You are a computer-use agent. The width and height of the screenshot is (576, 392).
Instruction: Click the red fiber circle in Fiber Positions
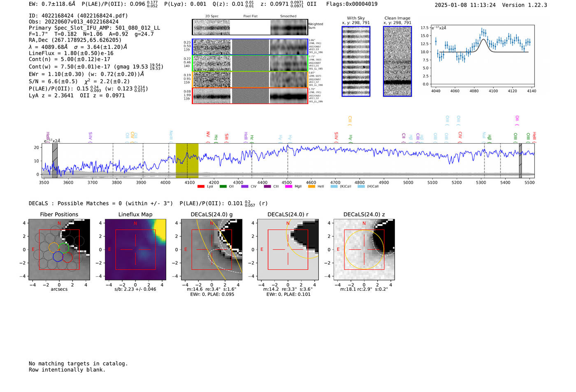coord(67,257)
